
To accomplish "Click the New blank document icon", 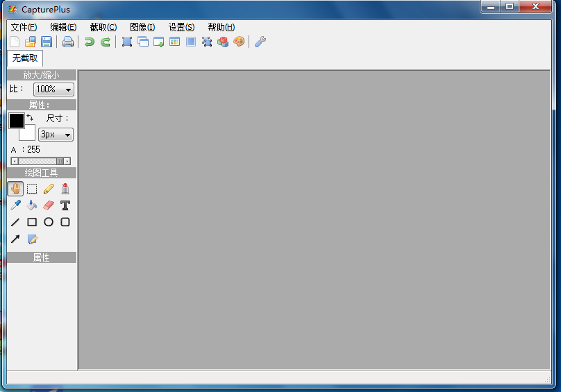I will [x=15, y=42].
